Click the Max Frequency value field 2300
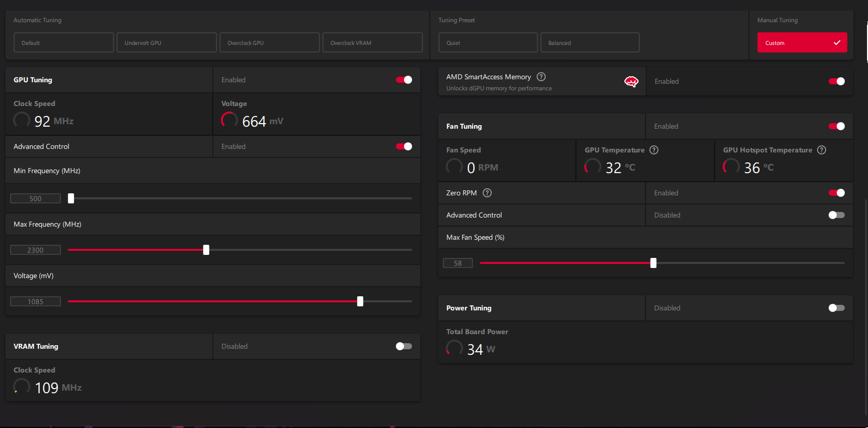The height and width of the screenshot is (428, 868). click(35, 250)
